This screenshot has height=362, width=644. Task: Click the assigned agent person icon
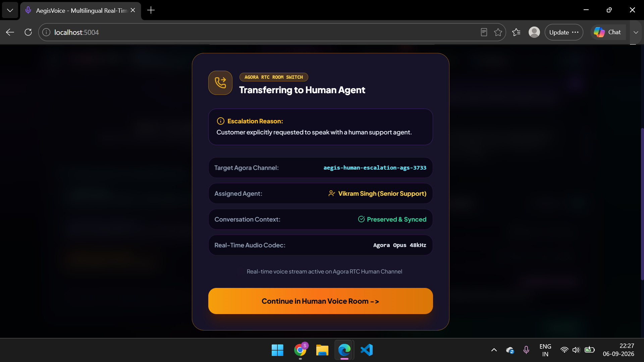pyautogui.click(x=332, y=193)
